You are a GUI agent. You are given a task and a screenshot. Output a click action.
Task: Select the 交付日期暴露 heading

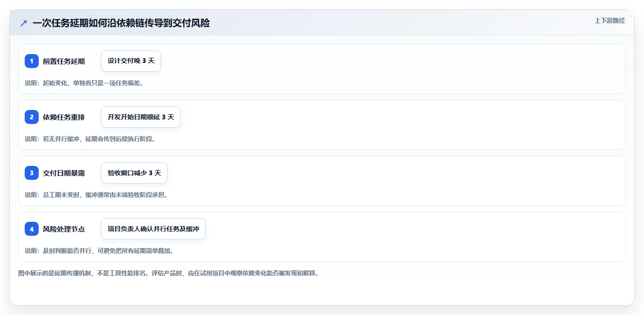64,173
